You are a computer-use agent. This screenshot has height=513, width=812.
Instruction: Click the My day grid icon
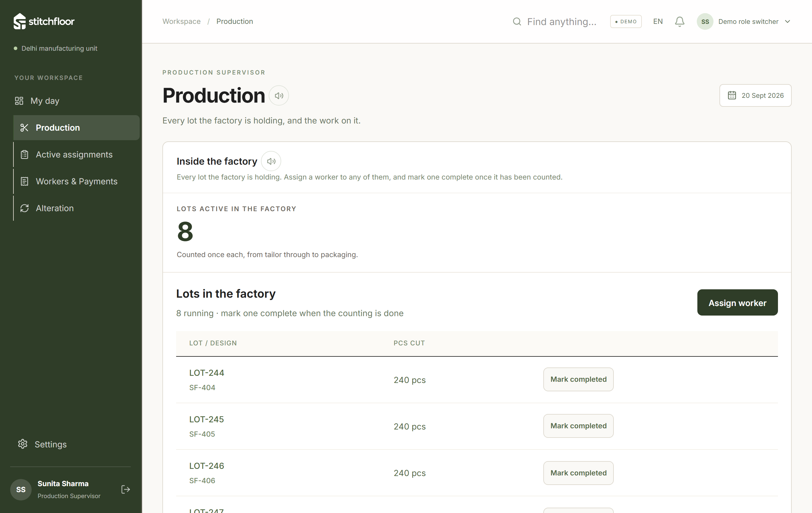click(19, 101)
